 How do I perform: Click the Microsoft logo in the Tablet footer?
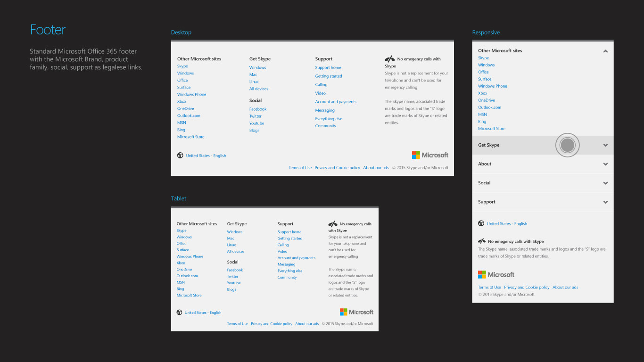(x=356, y=312)
